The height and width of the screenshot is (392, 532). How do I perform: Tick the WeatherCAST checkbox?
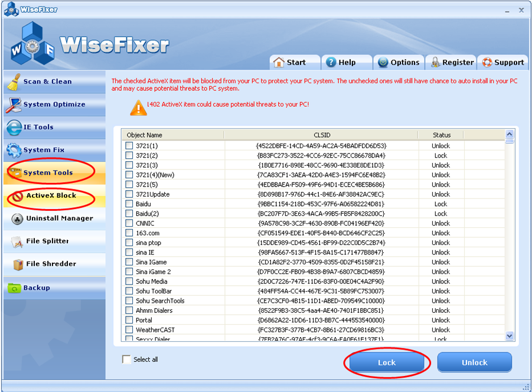coord(129,330)
